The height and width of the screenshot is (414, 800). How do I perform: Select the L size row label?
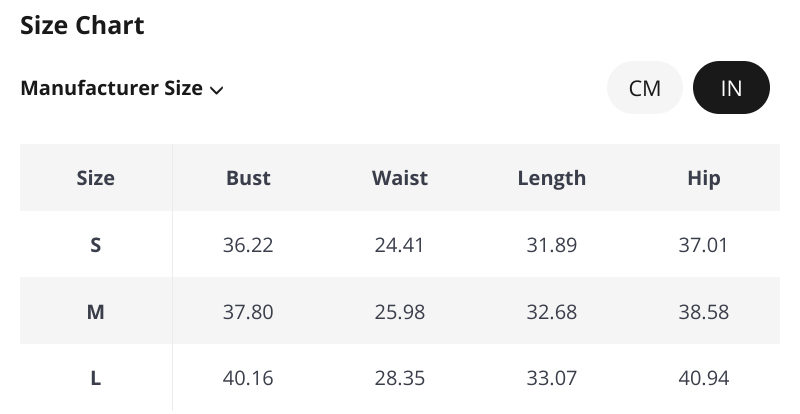[x=96, y=379]
